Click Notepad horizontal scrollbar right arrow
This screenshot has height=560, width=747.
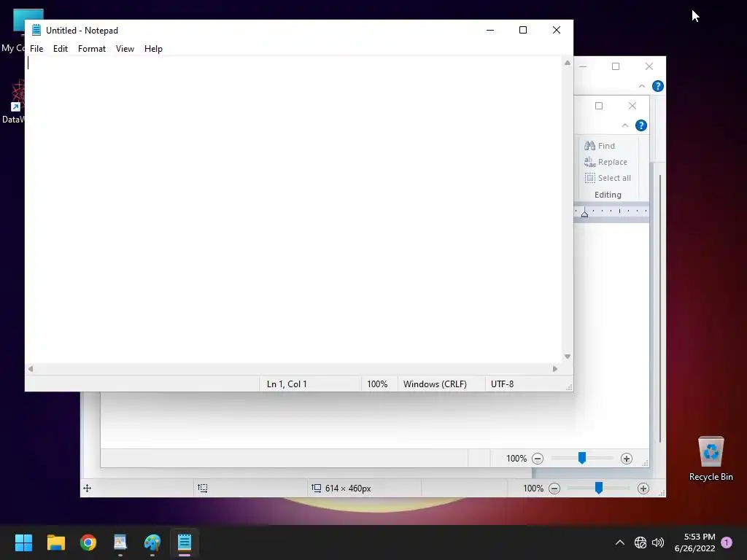pyautogui.click(x=555, y=368)
